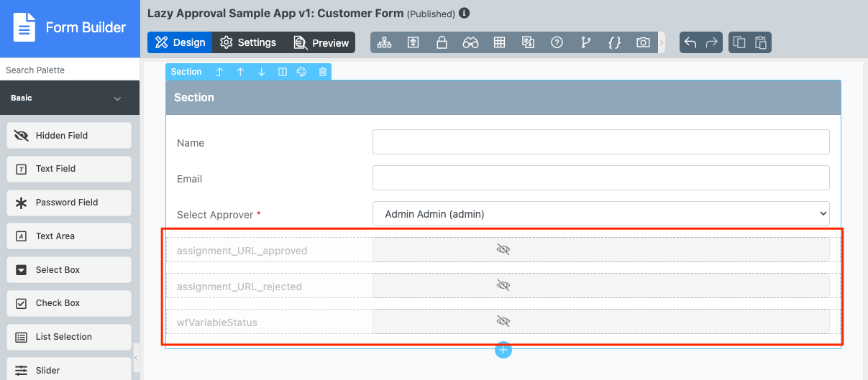Click the paste clipboard icon
868x380 pixels.
[760, 42]
